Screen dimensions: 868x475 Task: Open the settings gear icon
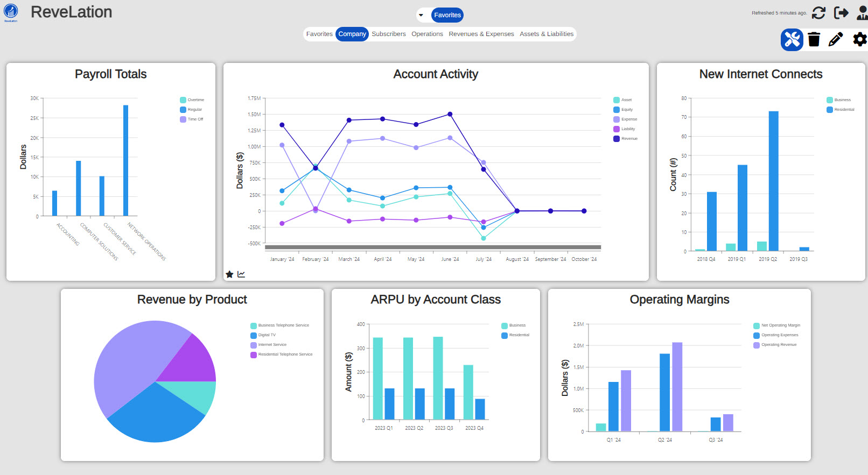click(860, 39)
